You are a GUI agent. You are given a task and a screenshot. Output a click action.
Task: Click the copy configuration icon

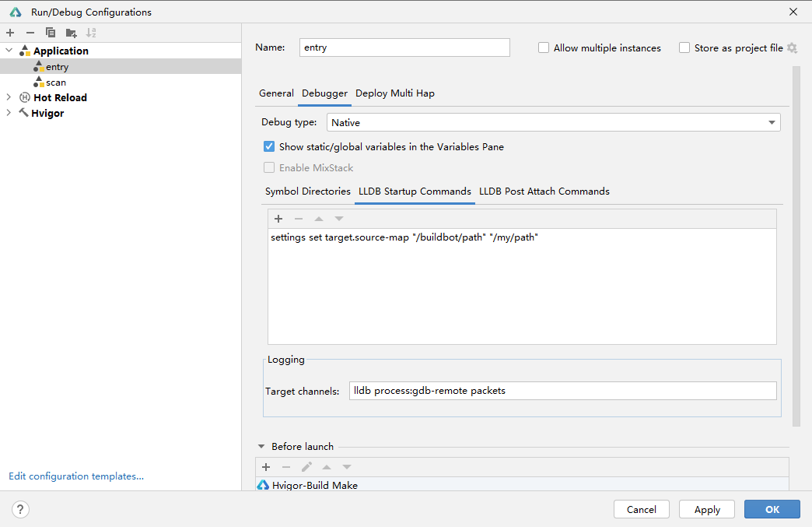click(x=51, y=33)
